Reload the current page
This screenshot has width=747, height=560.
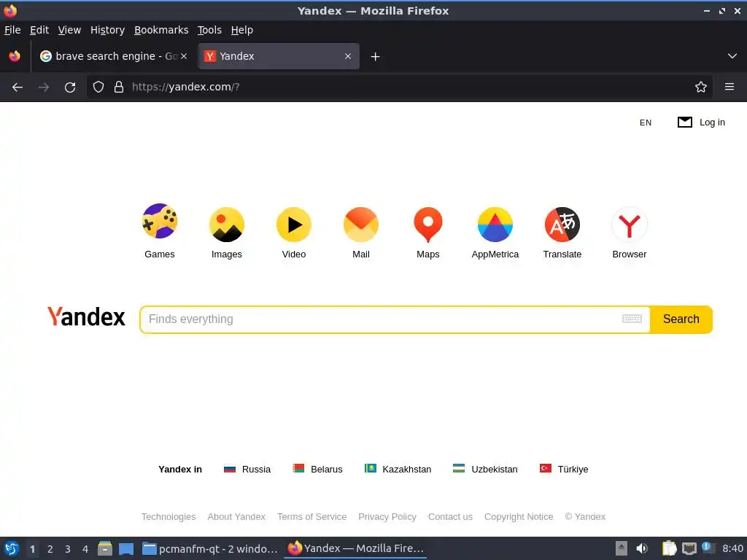pyautogui.click(x=70, y=87)
